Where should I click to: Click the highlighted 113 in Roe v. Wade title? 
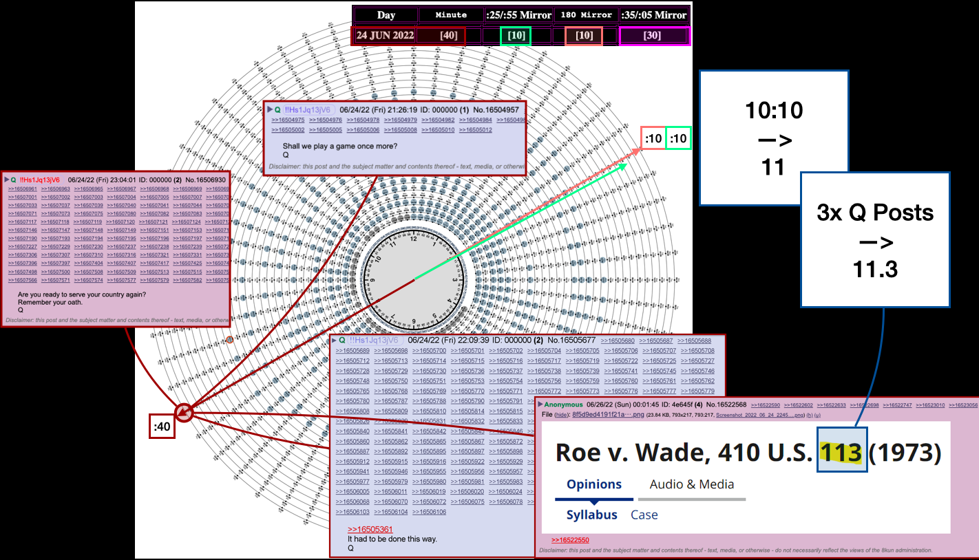click(841, 452)
